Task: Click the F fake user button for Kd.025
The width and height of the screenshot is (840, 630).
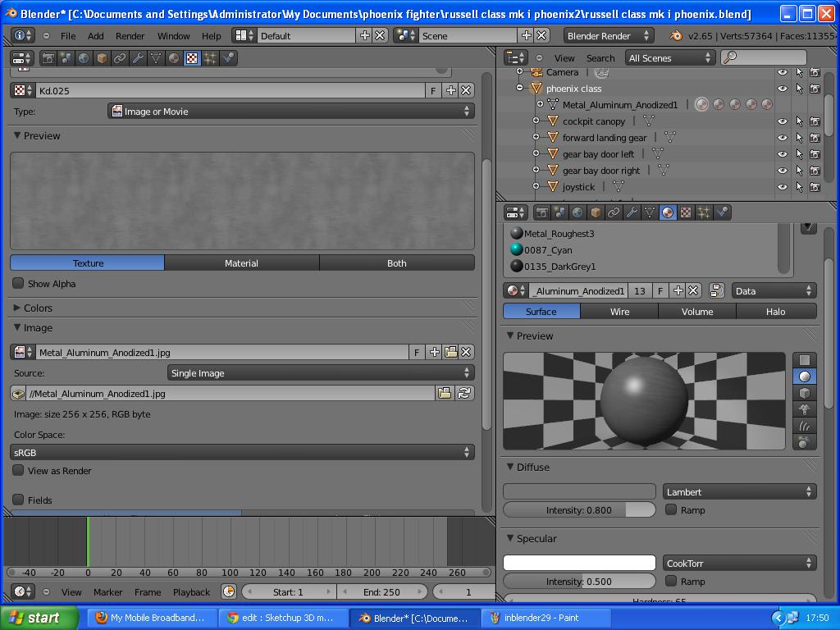Action: [x=432, y=90]
